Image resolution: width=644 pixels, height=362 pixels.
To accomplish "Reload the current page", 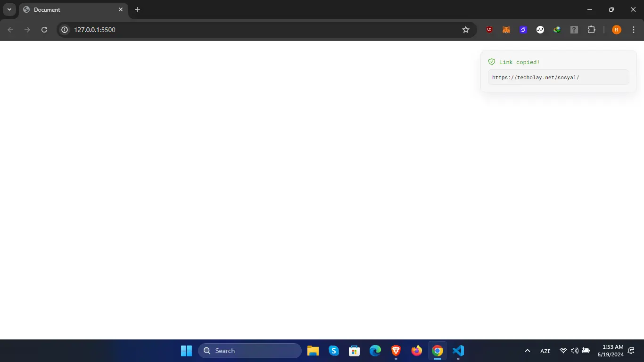I will pyautogui.click(x=44, y=30).
